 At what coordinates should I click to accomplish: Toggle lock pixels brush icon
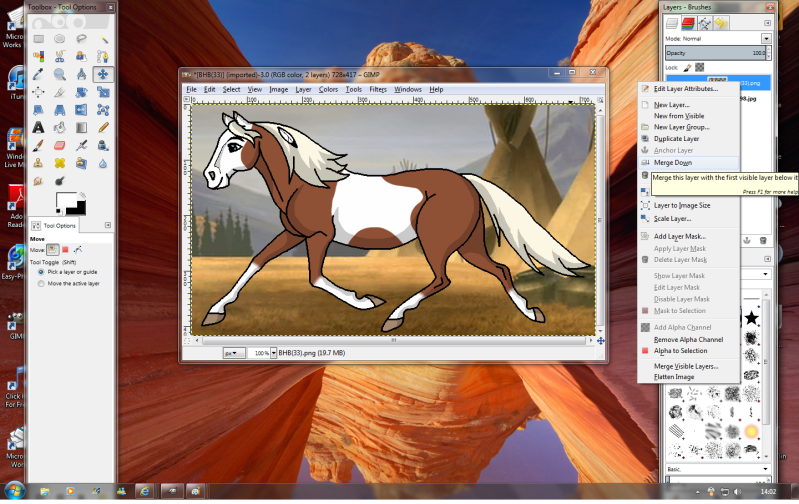click(x=687, y=67)
